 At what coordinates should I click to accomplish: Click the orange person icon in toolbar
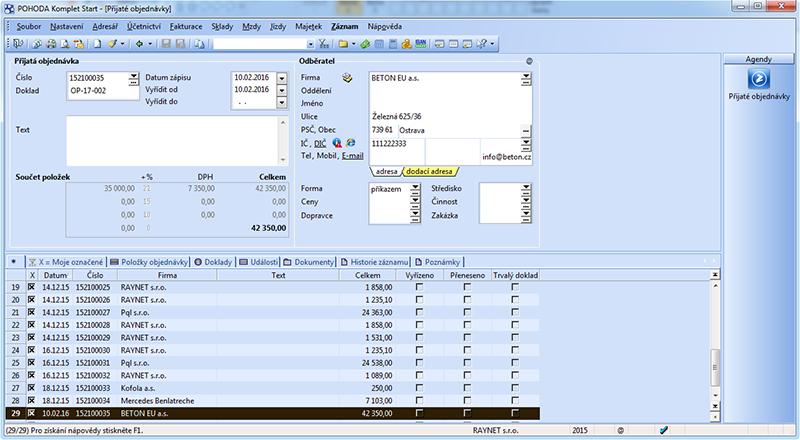[x=406, y=44]
